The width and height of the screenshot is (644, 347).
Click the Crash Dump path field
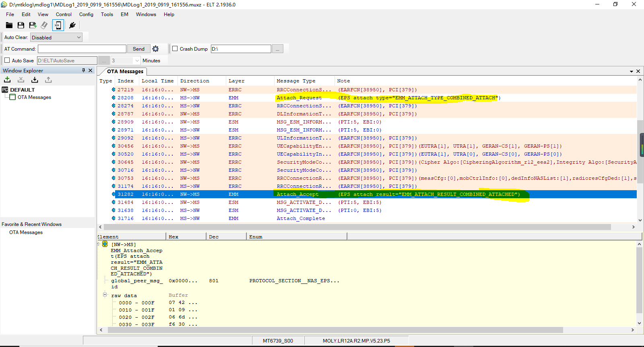(x=241, y=49)
